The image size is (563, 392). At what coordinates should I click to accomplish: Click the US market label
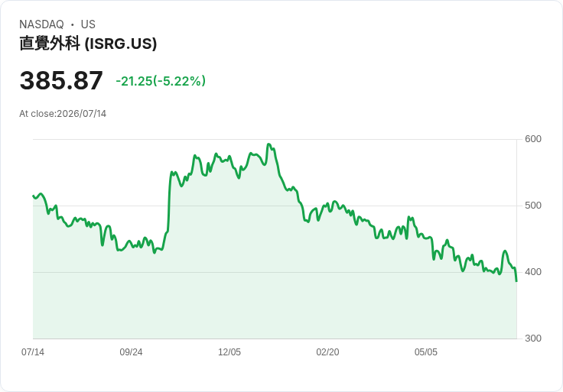point(88,24)
